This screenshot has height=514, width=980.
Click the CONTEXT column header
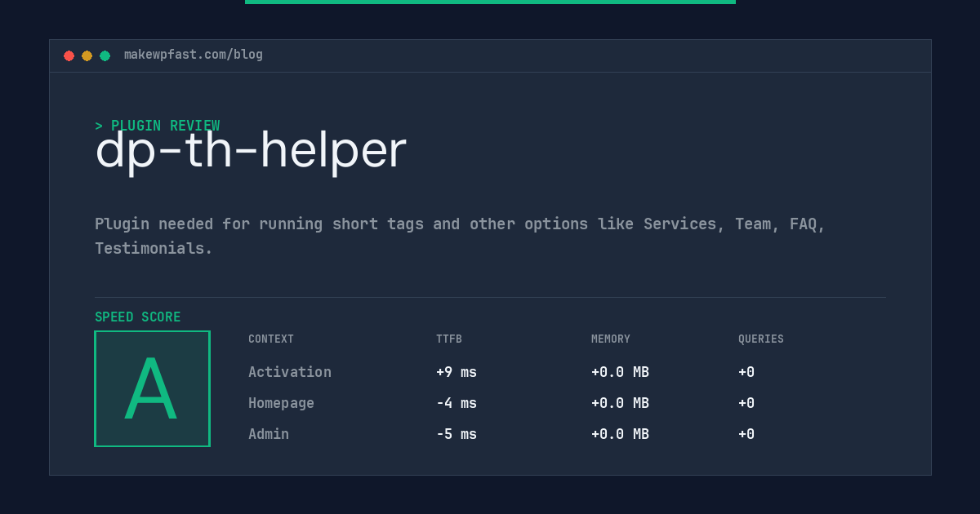click(271, 339)
